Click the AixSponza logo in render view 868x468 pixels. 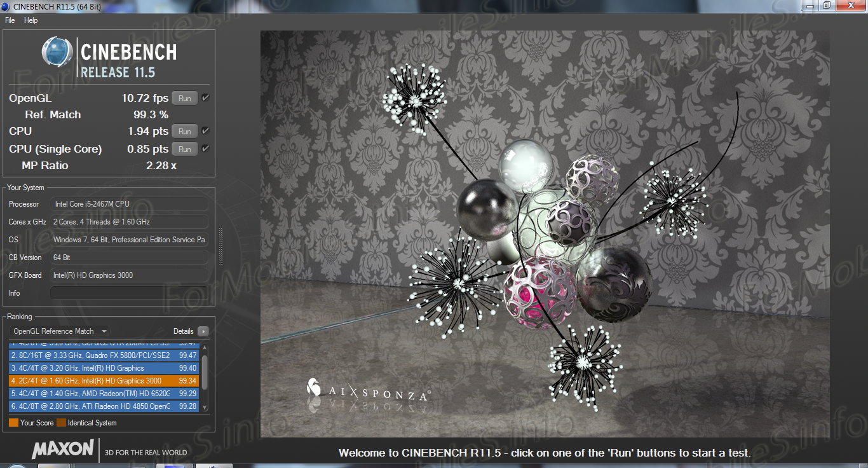pyautogui.click(x=367, y=392)
